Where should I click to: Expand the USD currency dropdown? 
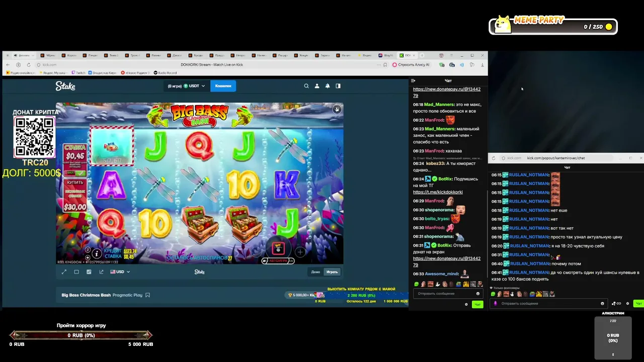[120, 272]
